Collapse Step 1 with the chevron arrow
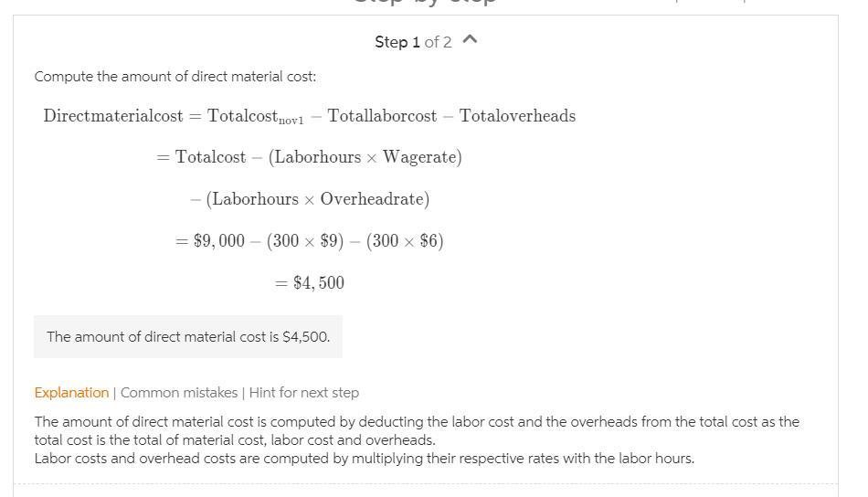This screenshot has width=868, height=497. click(x=471, y=40)
